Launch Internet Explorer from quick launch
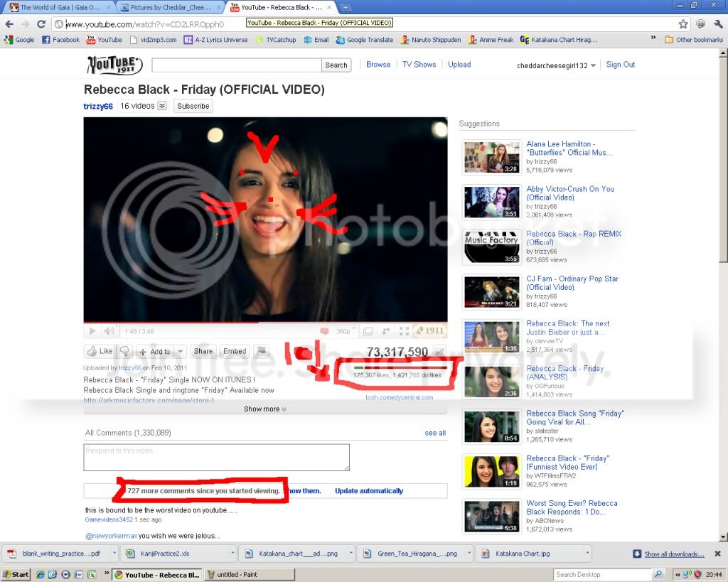 coord(40,575)
